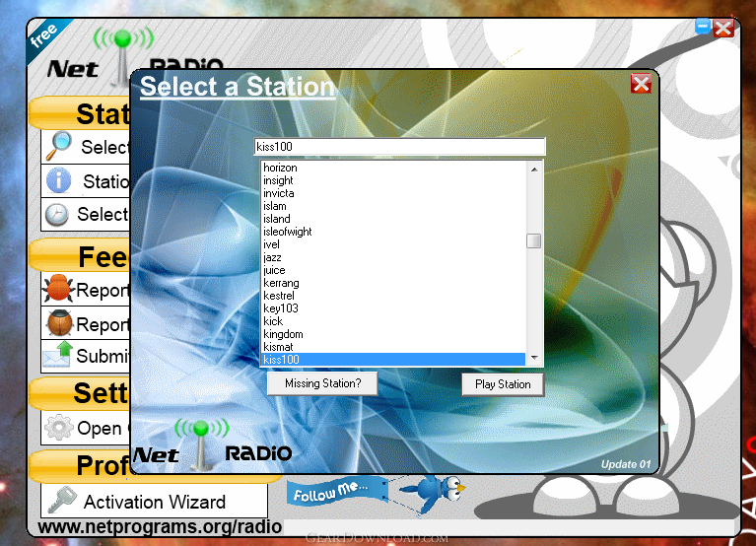
Task: Select kestrel in the station list
Action: pos(393,296)
